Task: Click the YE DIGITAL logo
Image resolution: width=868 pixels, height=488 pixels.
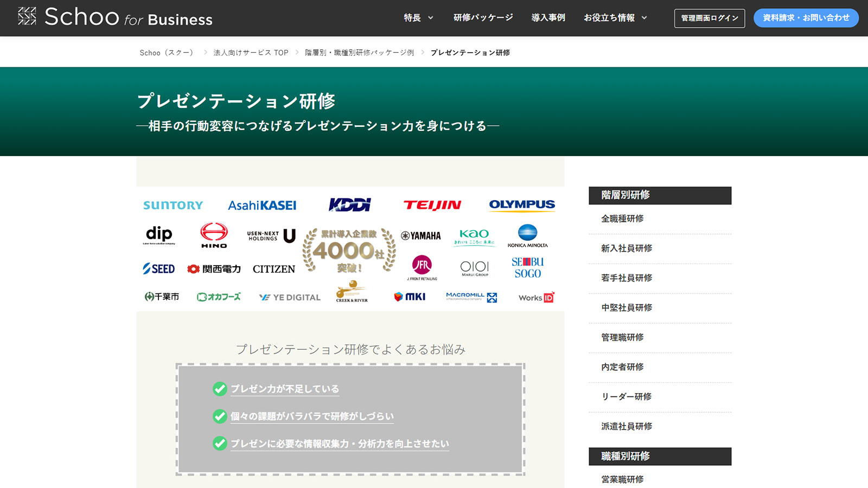Action: pyautogui.click(x=290, y=297)
